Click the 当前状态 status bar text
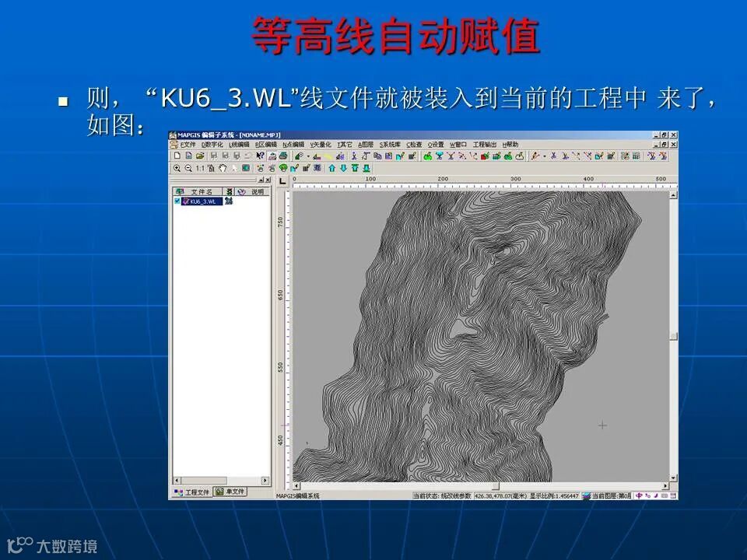 click(x=442, y=495)
